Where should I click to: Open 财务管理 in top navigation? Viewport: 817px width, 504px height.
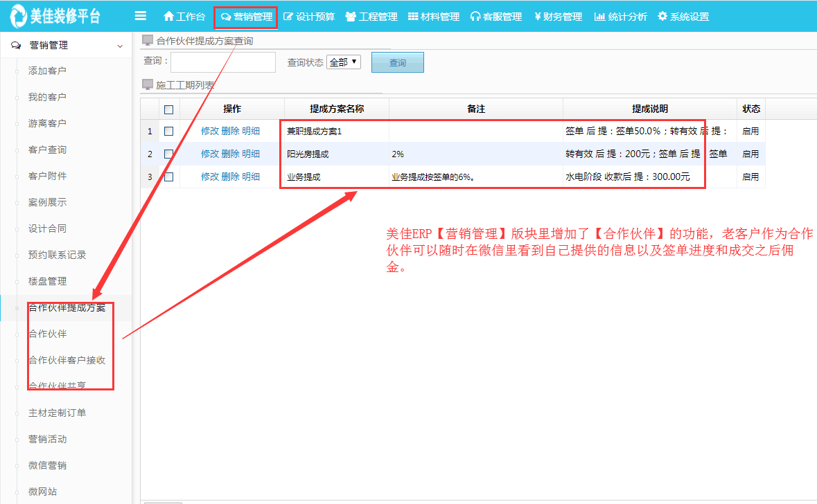coord(559,17)
